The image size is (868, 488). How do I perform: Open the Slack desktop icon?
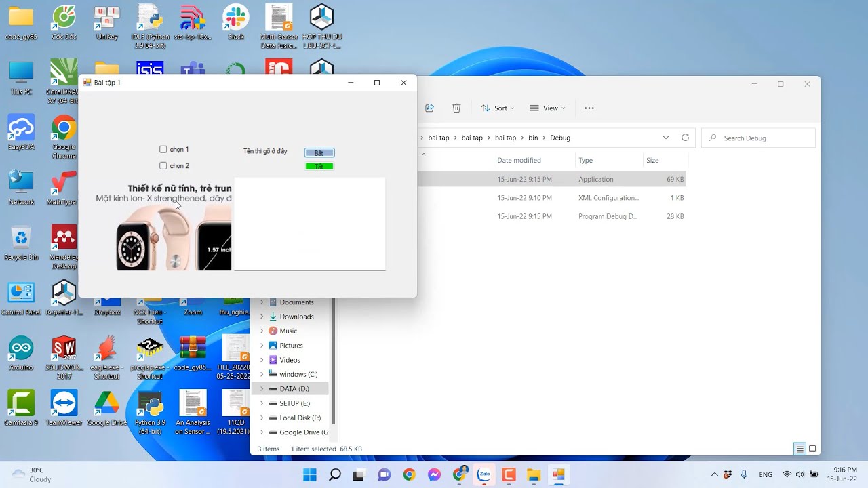(x=236, y=22)
